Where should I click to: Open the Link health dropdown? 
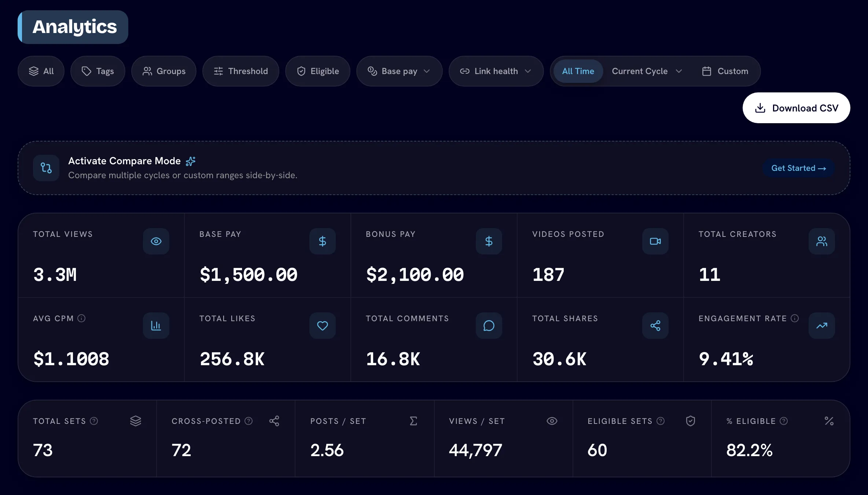click(496, 71)
